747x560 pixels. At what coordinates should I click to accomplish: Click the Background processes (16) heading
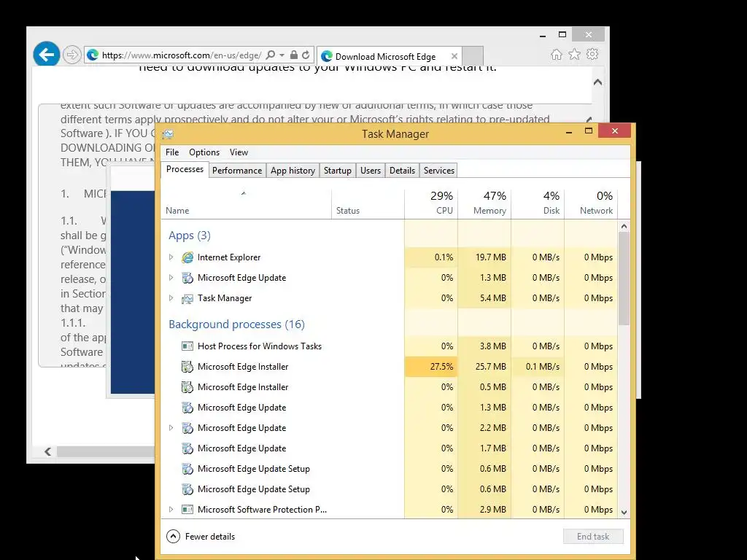click(x=236, y=324)
